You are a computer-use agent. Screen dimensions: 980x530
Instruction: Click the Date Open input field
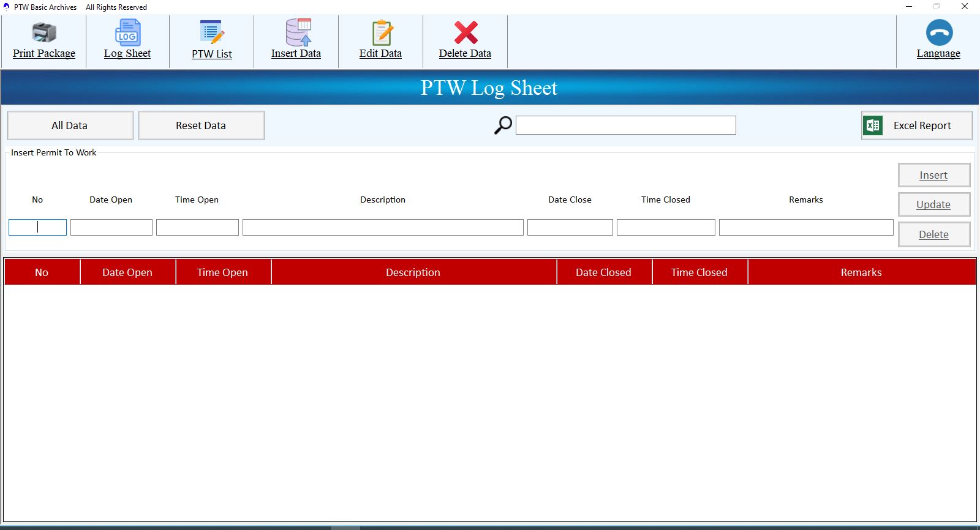pyautogui.click(x=111, y=227)
